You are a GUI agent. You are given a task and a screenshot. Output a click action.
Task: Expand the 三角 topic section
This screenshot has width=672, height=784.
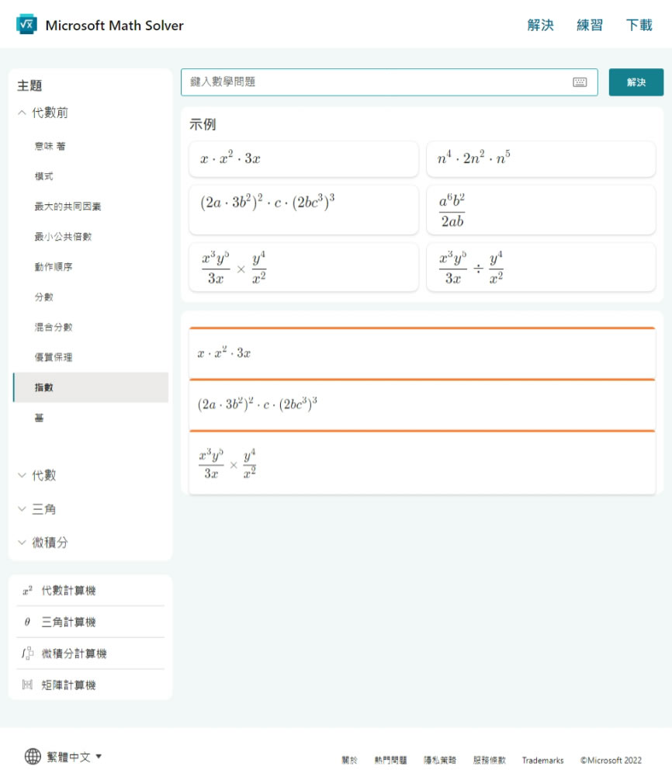coord(43,509)
